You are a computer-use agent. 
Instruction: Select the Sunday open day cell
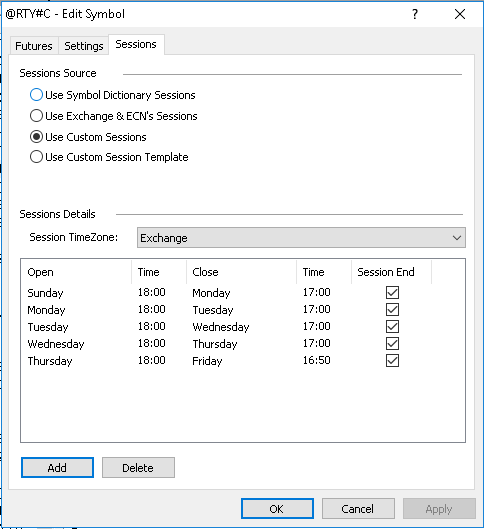pos(45,293)
